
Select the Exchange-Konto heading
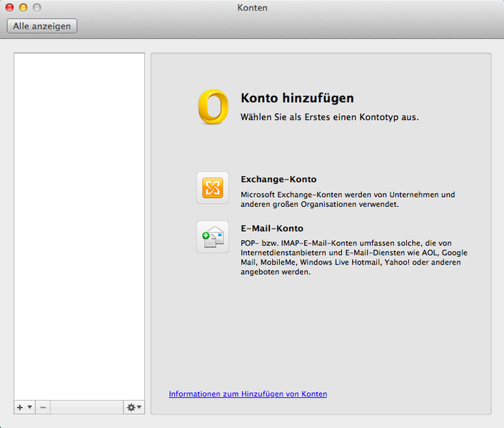278,179
